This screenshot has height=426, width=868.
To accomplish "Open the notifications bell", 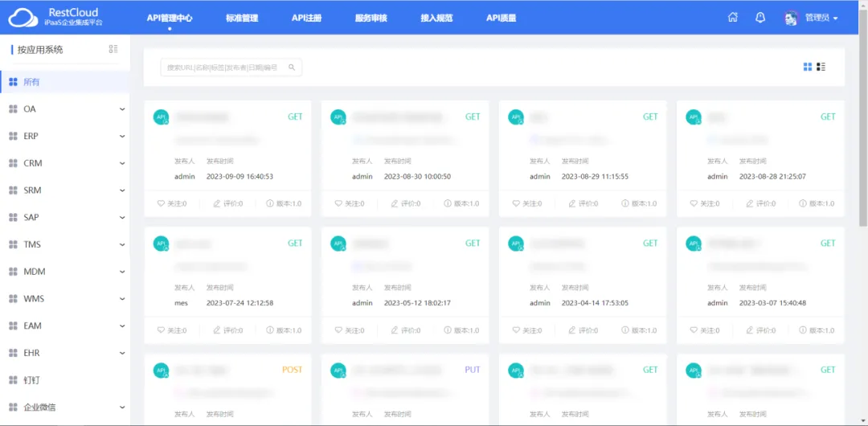I will pos(760,18).
